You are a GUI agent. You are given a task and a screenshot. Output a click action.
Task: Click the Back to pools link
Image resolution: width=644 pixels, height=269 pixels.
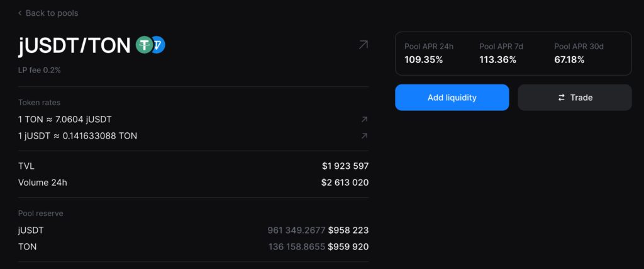click(x=52, y=13)
